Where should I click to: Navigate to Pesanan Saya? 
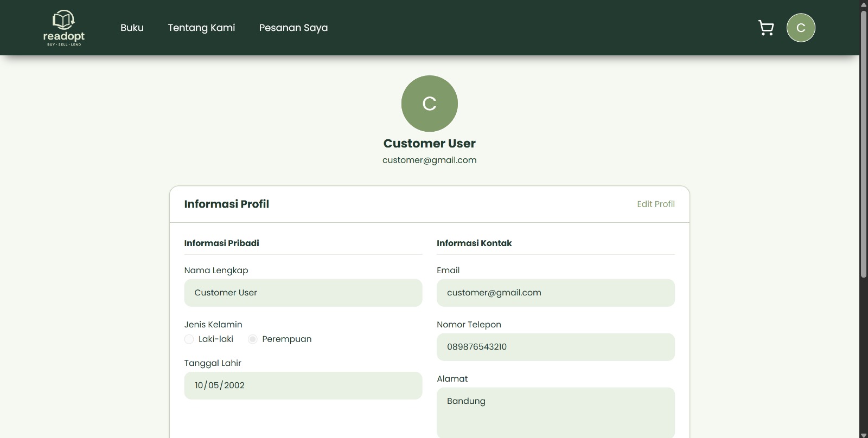point(293,28)
